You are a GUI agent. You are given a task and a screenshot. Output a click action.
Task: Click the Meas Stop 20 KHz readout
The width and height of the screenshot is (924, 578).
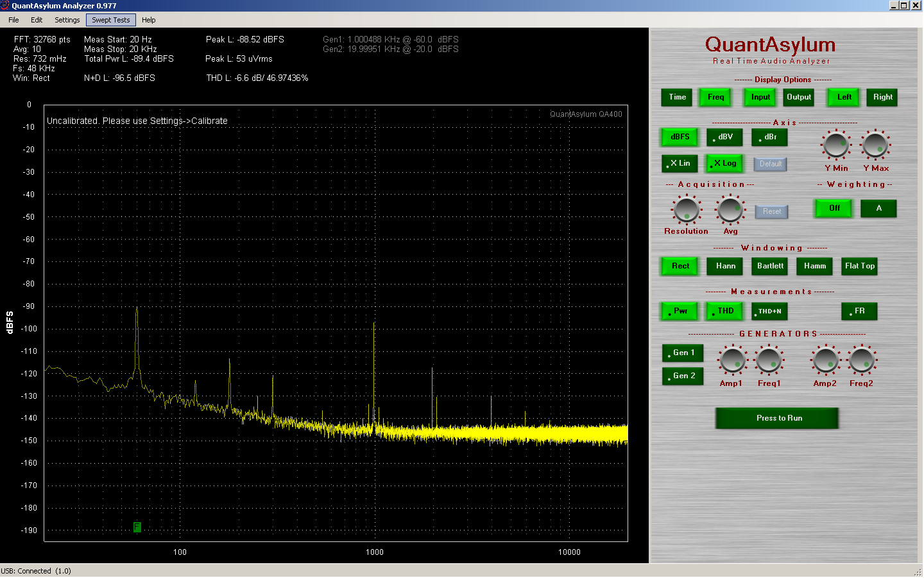[x=121, y=49]
